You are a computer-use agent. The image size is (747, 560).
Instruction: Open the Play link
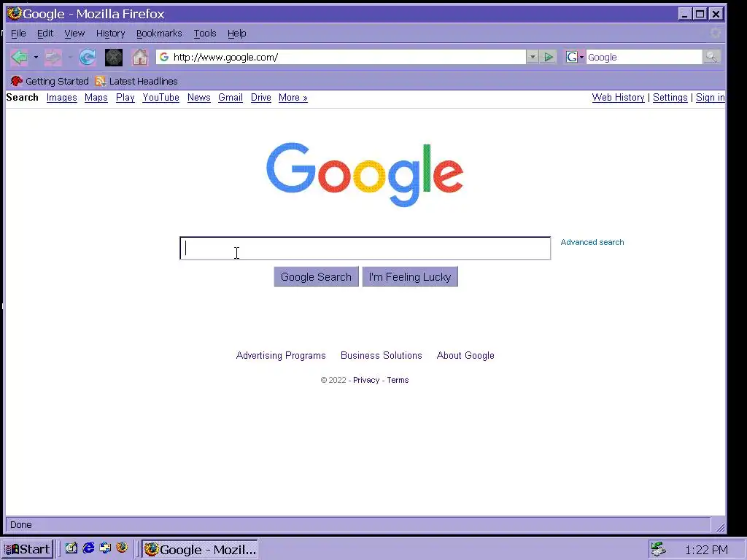point(125,98)
